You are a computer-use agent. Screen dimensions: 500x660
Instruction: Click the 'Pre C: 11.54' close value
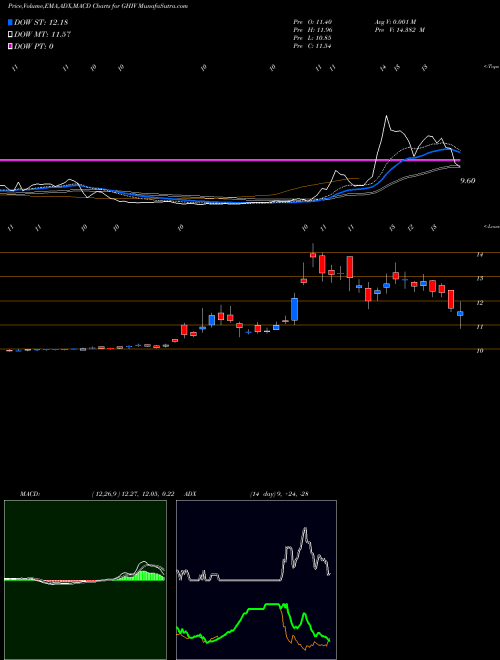[x=313, y=46]
